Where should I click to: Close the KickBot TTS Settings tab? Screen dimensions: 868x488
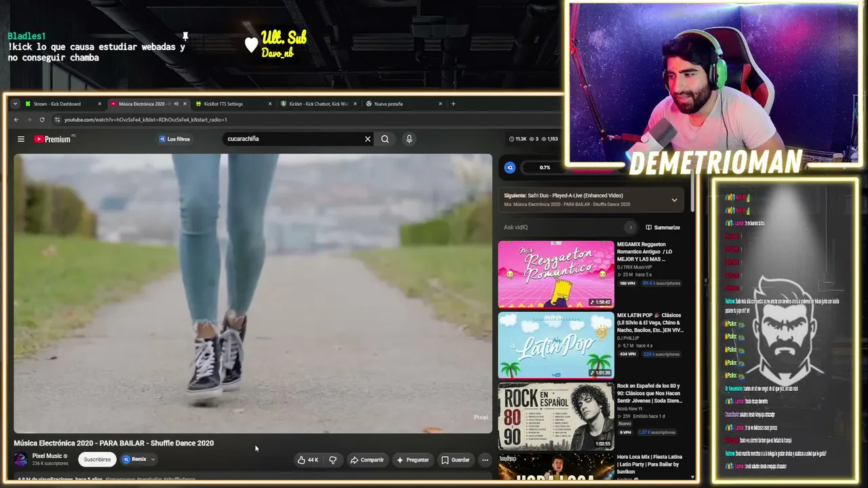270,104
